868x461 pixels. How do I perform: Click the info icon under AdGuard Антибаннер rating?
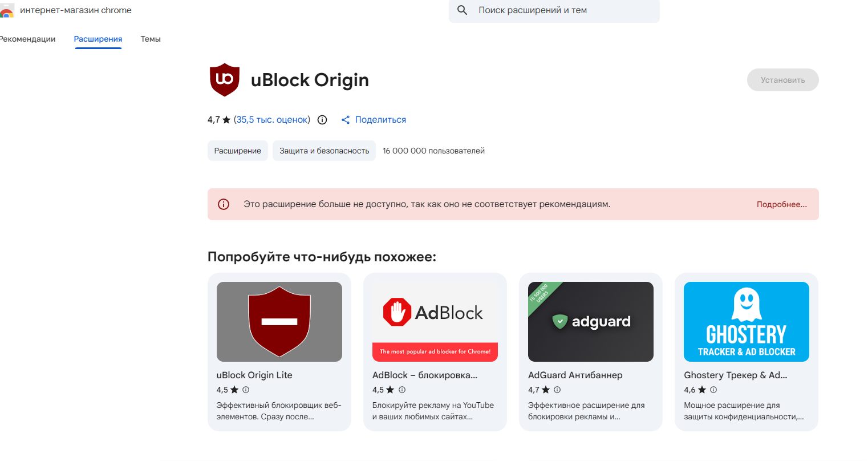557,390
